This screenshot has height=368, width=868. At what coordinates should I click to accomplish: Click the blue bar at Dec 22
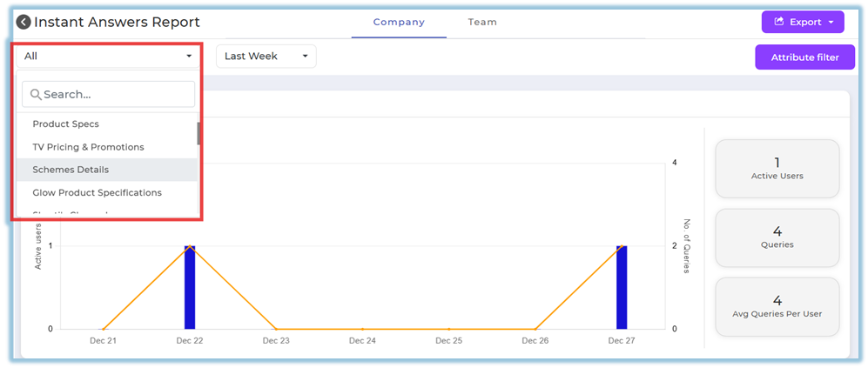click(x=190, y=287)
